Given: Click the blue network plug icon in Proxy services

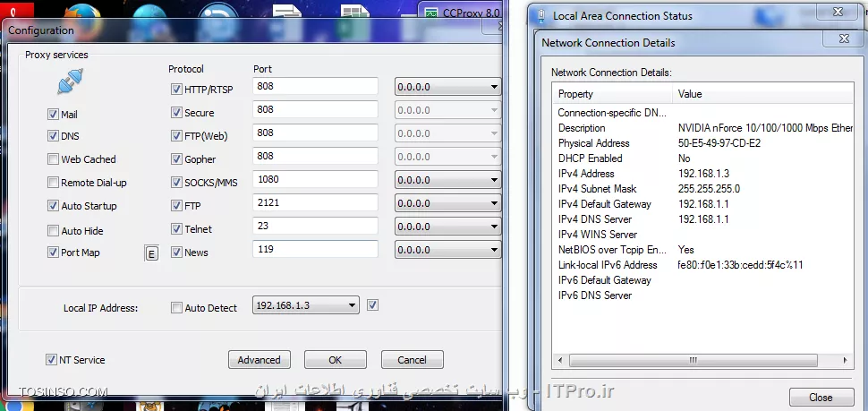Looking at the screenshot, I should point(71,81).
